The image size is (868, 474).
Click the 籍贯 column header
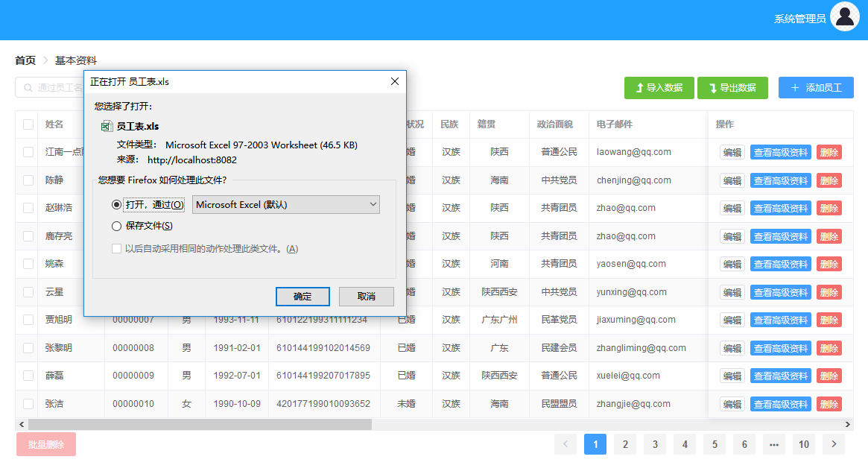[487, 124]
